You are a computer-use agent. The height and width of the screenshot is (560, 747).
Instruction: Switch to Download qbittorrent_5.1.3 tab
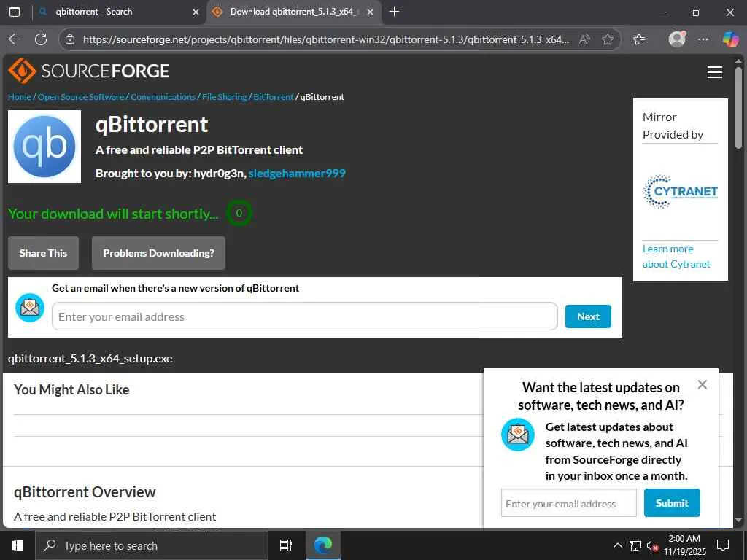click(294, 12)
